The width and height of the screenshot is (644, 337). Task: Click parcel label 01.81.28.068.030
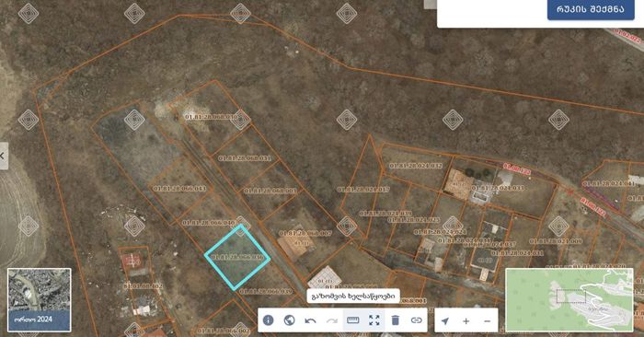coord(211,117)
